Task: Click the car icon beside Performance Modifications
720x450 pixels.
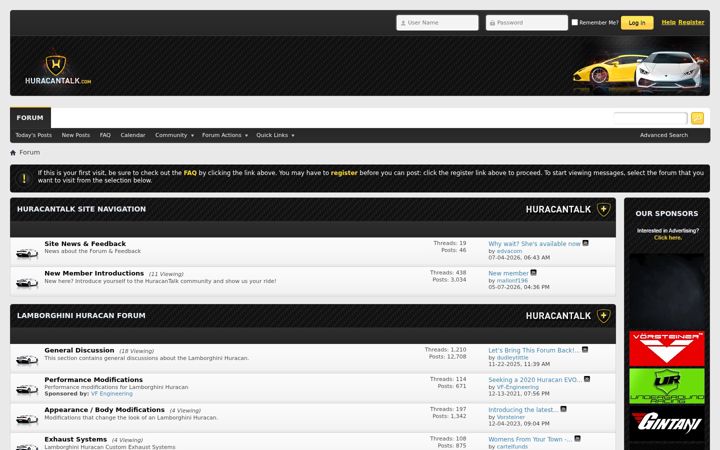Action: coord(27,389)
